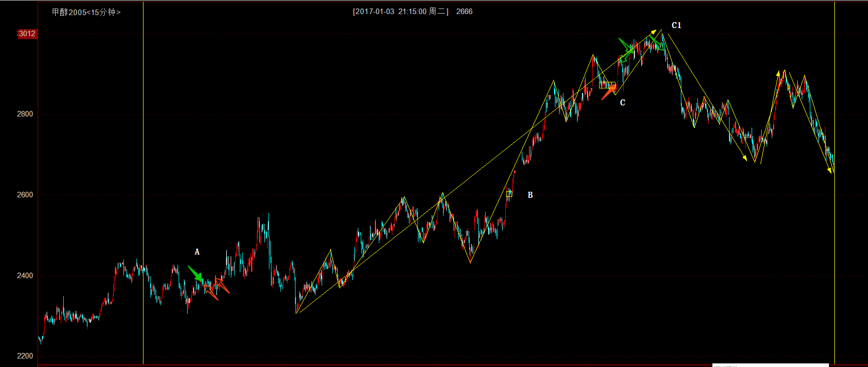Click the yellow arrowhead left of label C1

653,31
